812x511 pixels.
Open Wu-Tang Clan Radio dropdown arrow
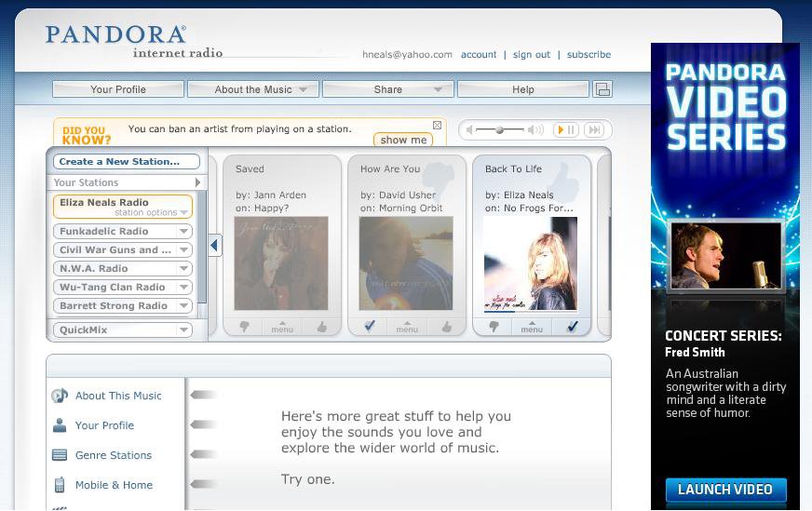(183, 288)
